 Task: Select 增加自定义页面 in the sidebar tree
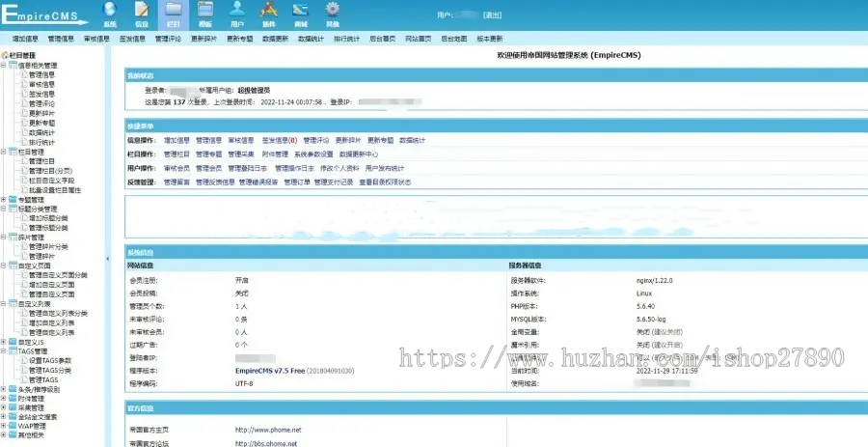pos(52,285)
